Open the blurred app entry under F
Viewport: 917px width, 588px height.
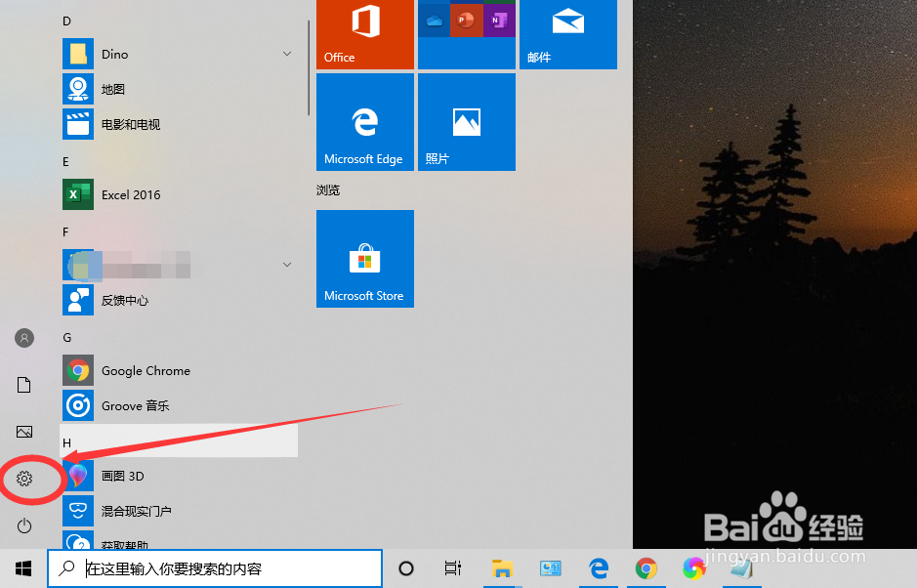[179, 265]
